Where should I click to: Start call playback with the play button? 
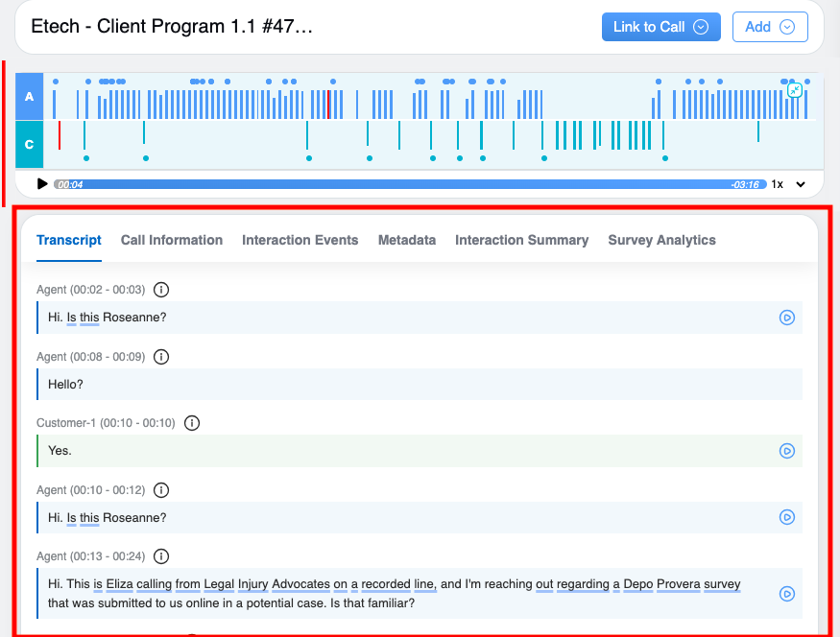pyautogui.click(x=42, y=184)
